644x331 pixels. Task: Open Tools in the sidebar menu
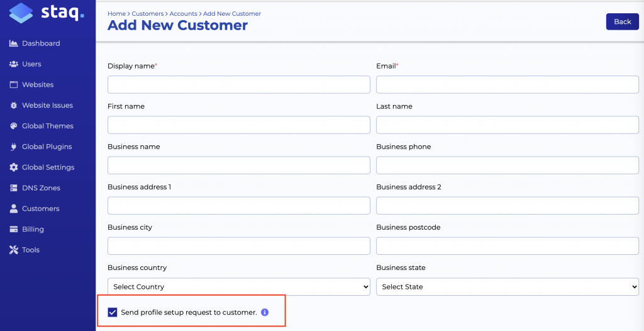pos(30,250)
